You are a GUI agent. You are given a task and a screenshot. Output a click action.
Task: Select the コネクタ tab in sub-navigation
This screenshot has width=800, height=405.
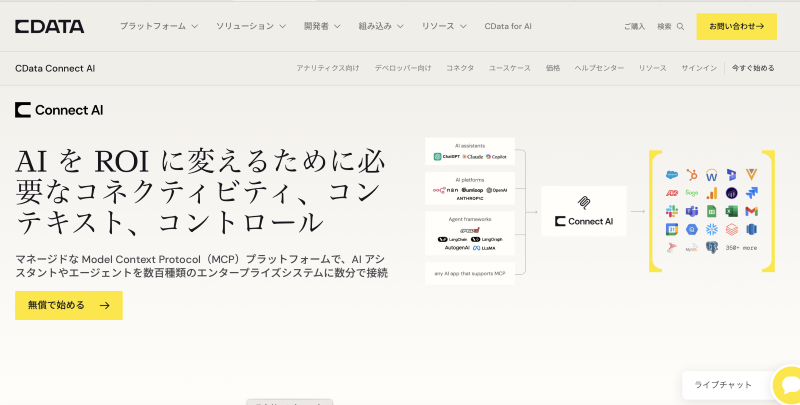(460, 68)
